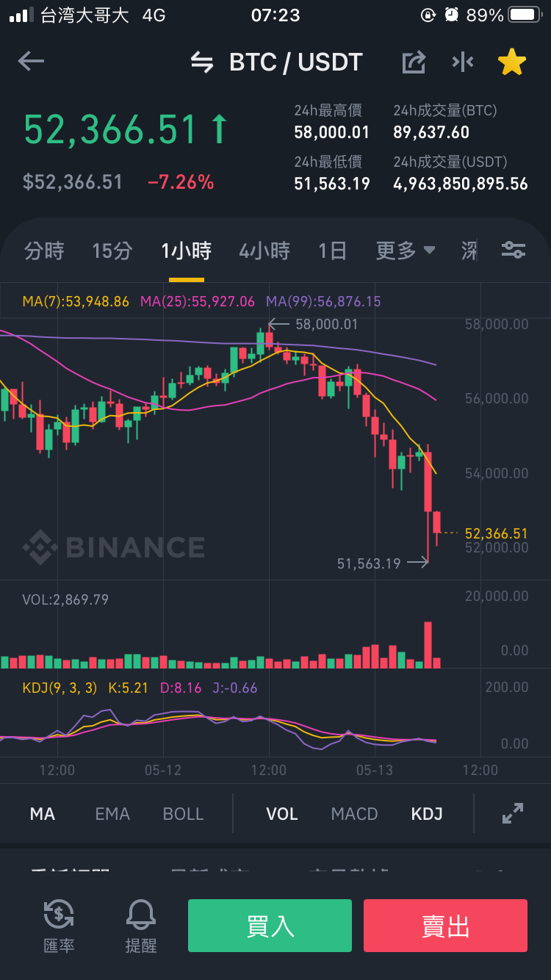The width and height of the screenshot is (551, 980).
Task: Tap the green 買入 buy button
Action: (x=270, y=926)
